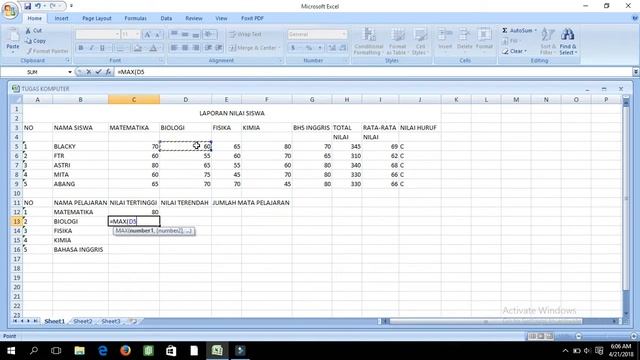Image resolution: width=640 pixels, height=360 pixels.
Task: Open Microsoft Edge from the taskbar
Action: [102, 350]
